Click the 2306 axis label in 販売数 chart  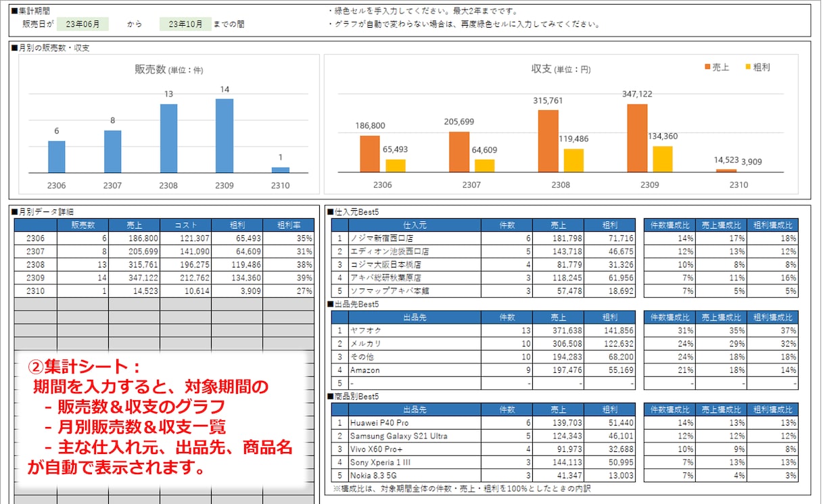click(57, 185)
